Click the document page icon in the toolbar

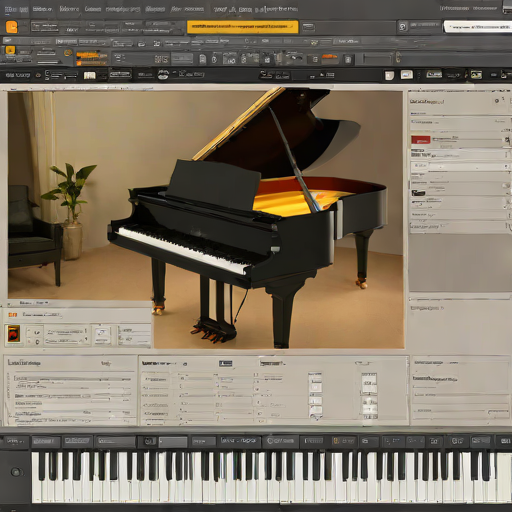tap(202, 59)
